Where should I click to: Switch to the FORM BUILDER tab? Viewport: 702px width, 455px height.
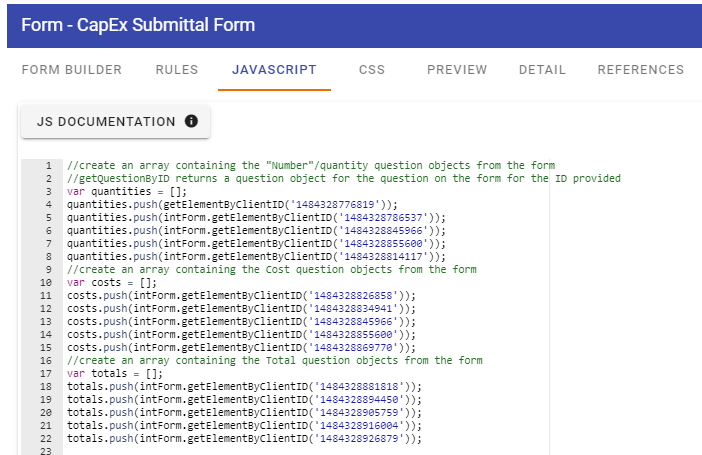(x=72, y=70)
